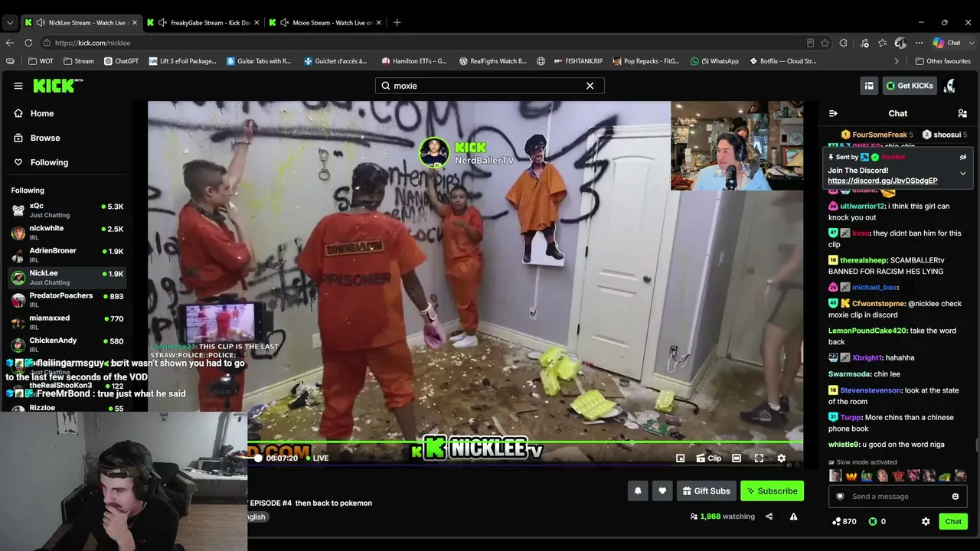Image resolution: width=980 pixels, height=551 pixels.
Task: Open the media control music icon
Action: [864, 43]
